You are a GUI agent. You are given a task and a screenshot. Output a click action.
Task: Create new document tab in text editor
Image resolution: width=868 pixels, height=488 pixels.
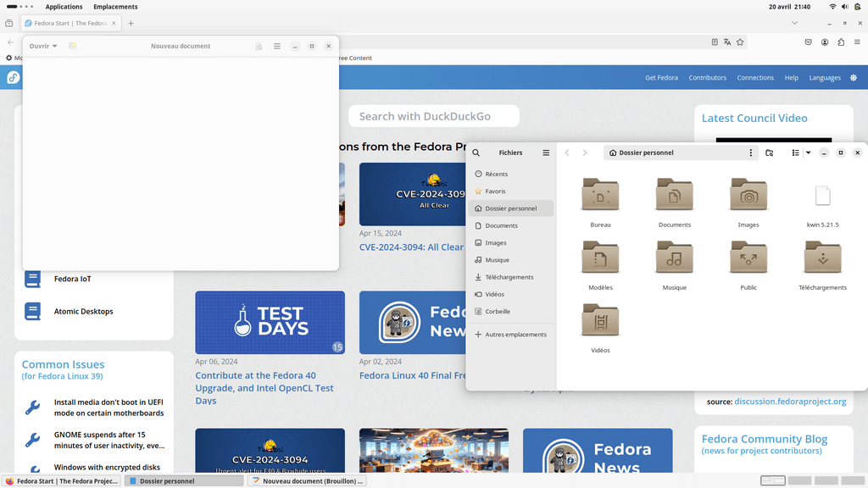[x=73, y=46]
